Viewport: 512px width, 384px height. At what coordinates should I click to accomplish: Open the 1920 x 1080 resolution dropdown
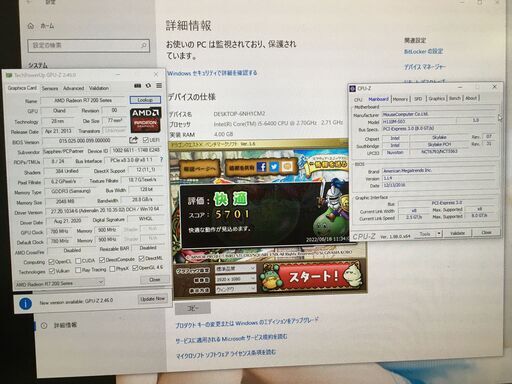236,279
